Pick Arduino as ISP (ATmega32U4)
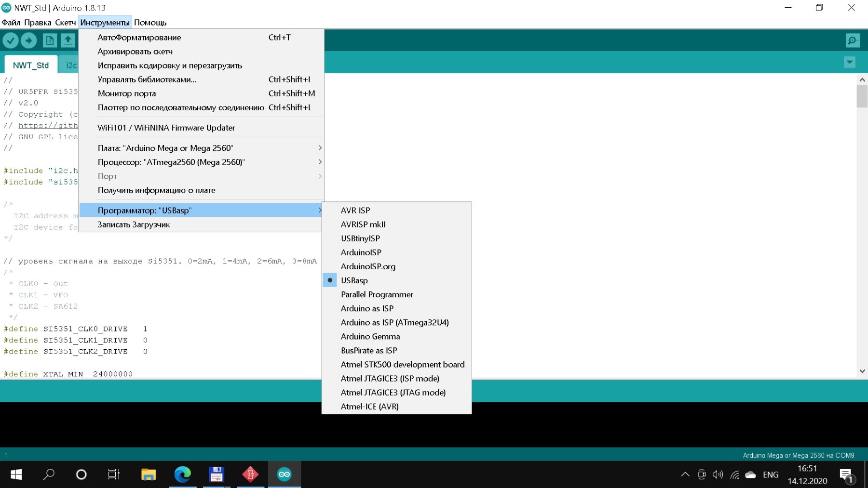868x488 pixels. click(396, 322)
